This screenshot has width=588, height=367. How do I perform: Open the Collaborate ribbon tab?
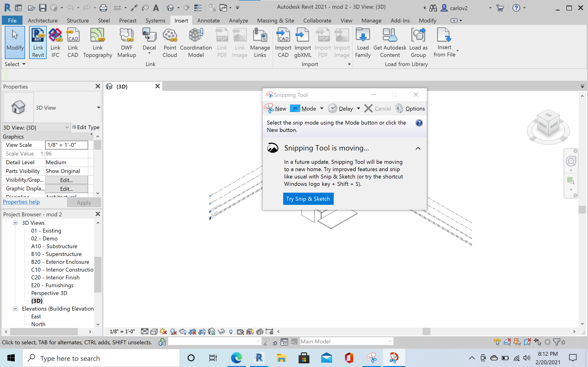(317, 20)
